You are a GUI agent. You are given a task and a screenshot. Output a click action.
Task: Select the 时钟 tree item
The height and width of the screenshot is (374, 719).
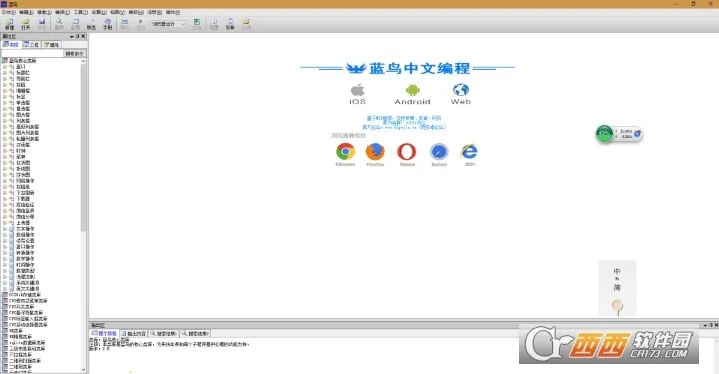[21, 151]
